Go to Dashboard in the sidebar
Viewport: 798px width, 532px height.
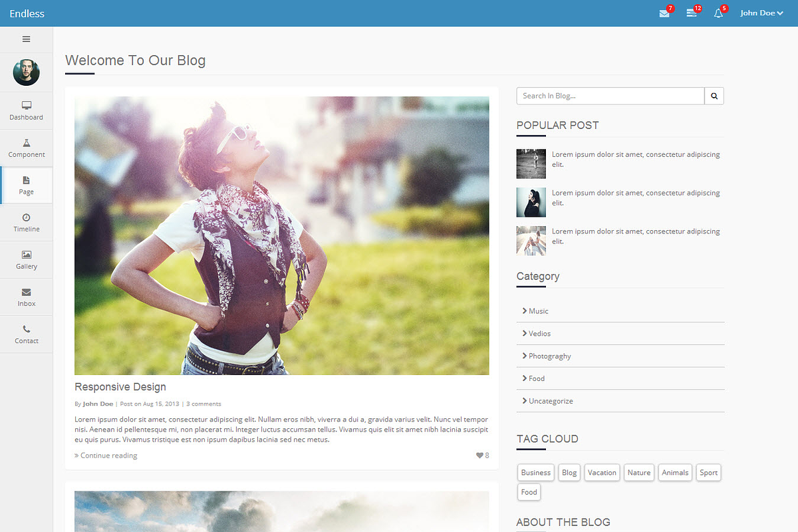pyautogui.click(x=27, y=111)
